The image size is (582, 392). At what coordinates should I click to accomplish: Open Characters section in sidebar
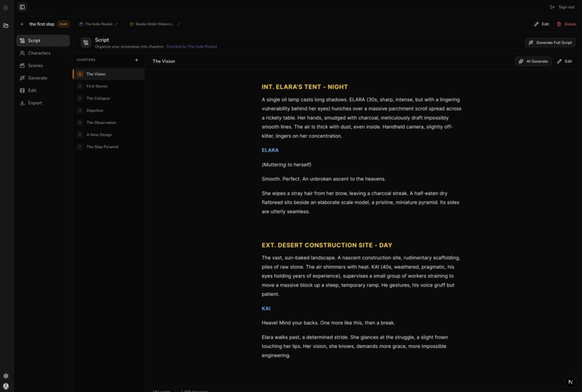pyautogui.click(x=43, y=53)
